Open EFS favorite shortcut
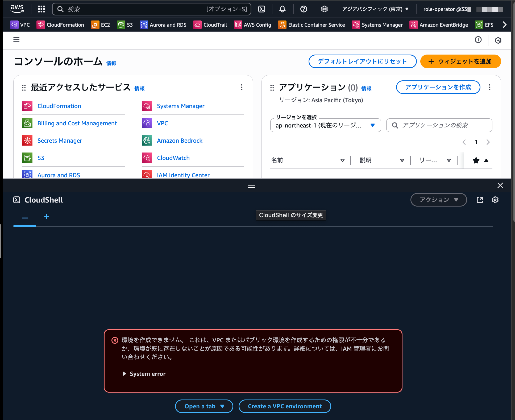 484,25
